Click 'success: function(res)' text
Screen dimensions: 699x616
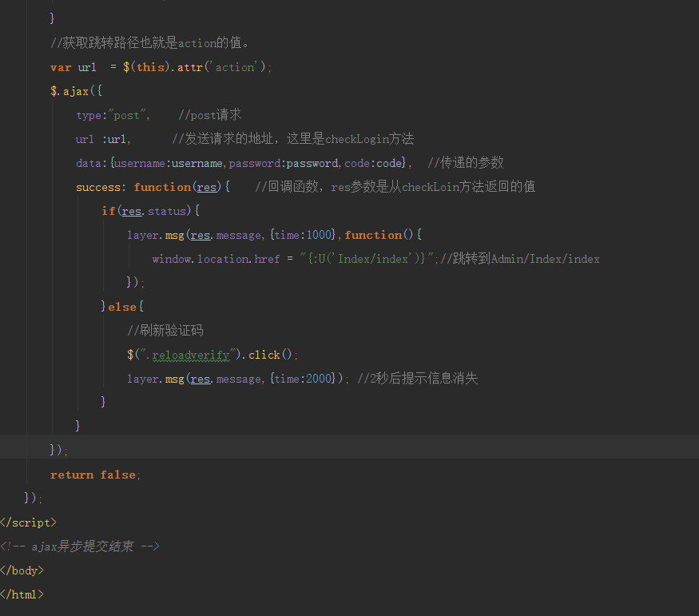click(149, 187)
